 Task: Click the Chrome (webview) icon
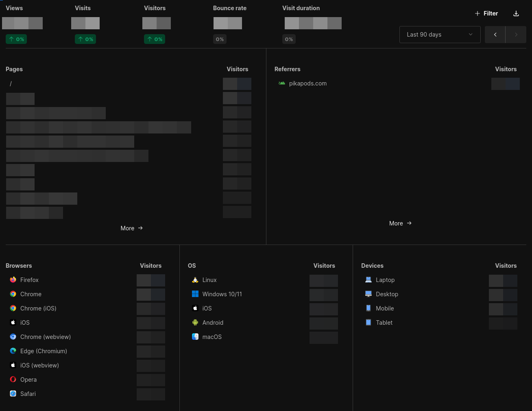tap(13, 337)
